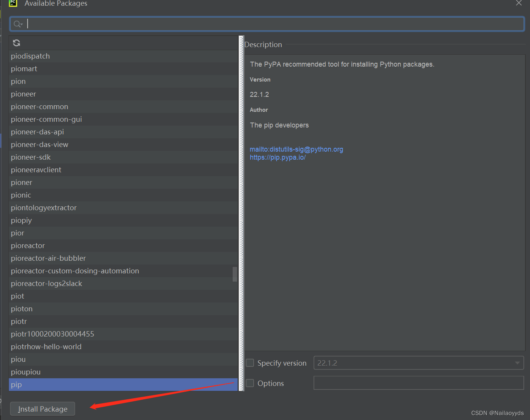Enable the Specify version checkbox
This screenshot has height=420, width=530.
(x=250, y=363)
